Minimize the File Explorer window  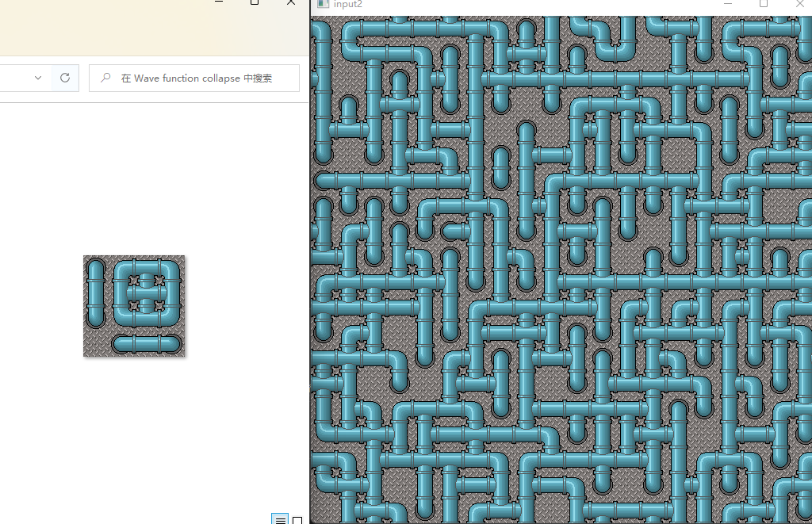(219, 2)
